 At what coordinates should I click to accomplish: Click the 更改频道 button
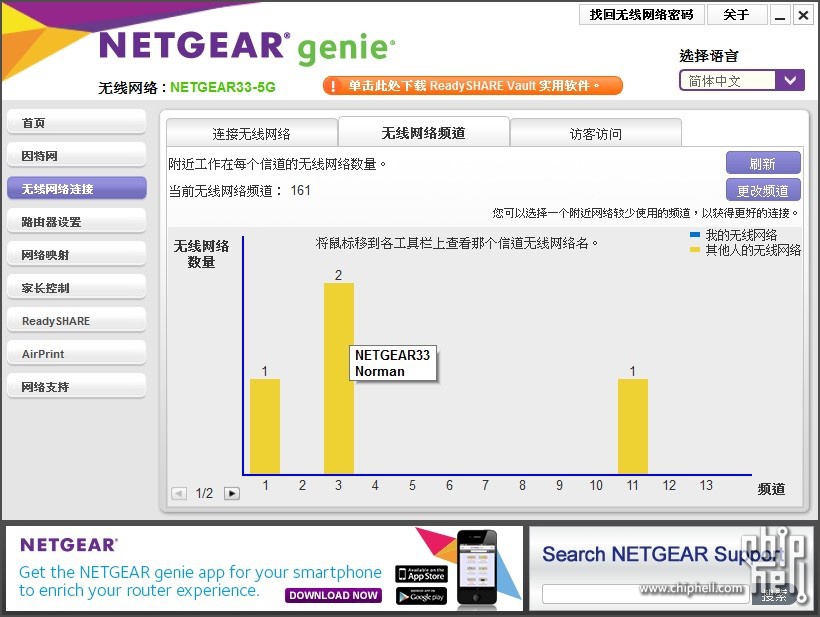(763, 190)
